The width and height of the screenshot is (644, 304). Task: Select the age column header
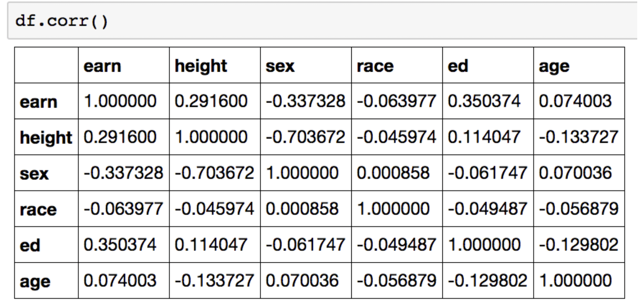(x=579, y=65)
